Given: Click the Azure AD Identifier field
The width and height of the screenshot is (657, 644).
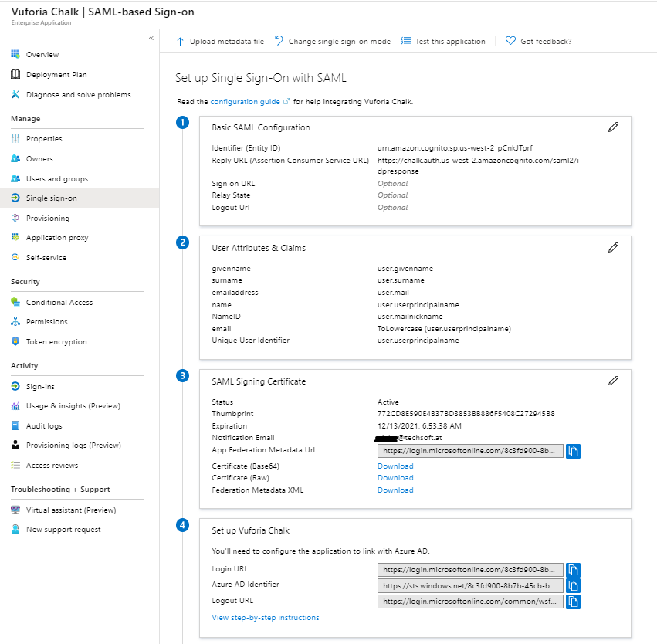Looking at the screenshot, I should pos(470,585).
